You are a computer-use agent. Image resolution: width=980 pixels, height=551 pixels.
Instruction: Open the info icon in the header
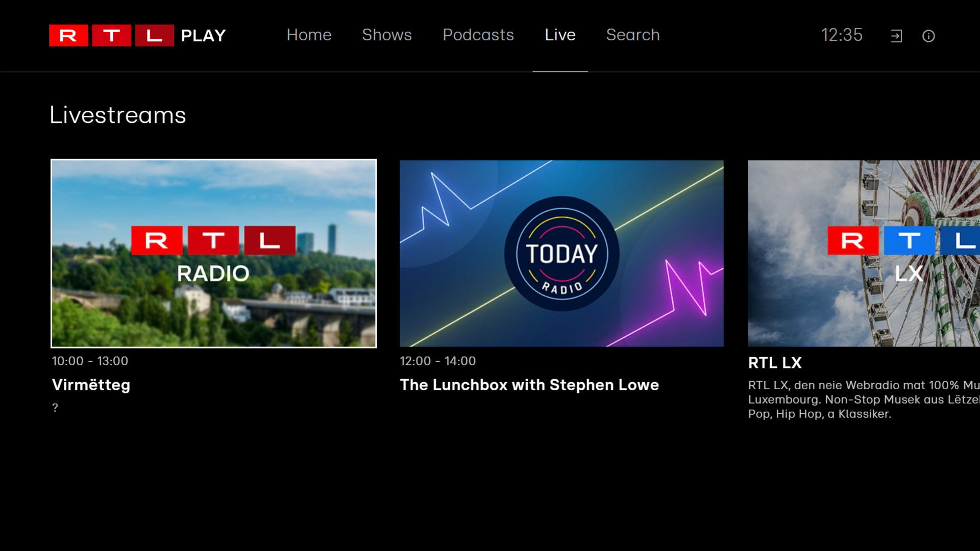(928, 36)
